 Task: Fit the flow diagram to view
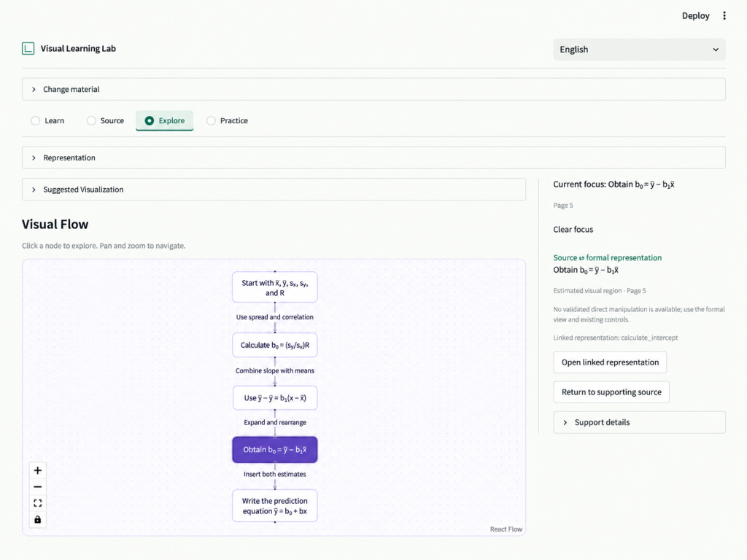[x=38, y=503]
